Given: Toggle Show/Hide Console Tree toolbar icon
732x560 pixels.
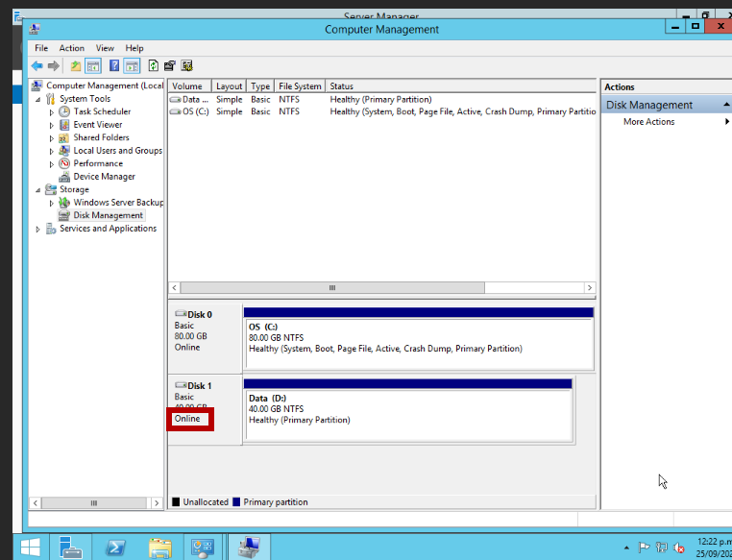Looking at the screenshot, I should tap(93, 66).
